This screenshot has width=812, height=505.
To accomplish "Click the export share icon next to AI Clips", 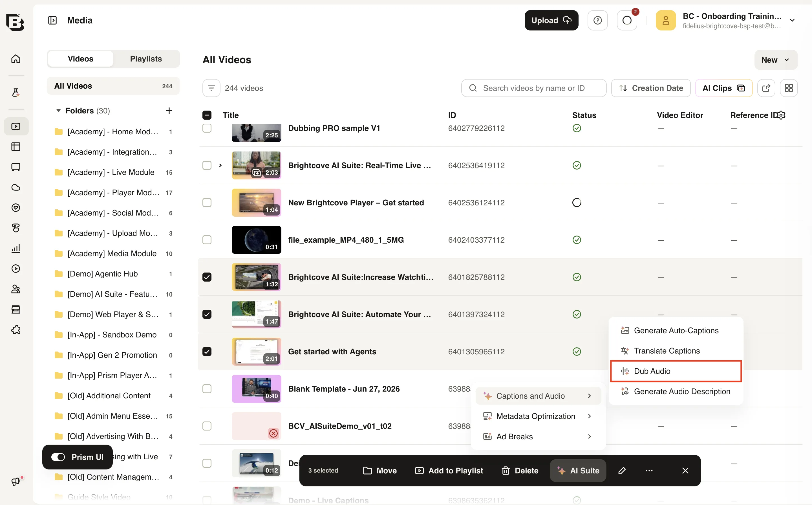I will (766, 88).
